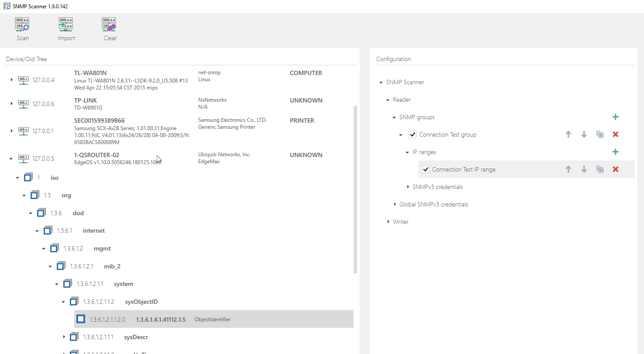Image resolution: width=644 pixels, height=354 pixels.
Task: Collapse the SNMP groups node
Action: (x=394, y=117)
